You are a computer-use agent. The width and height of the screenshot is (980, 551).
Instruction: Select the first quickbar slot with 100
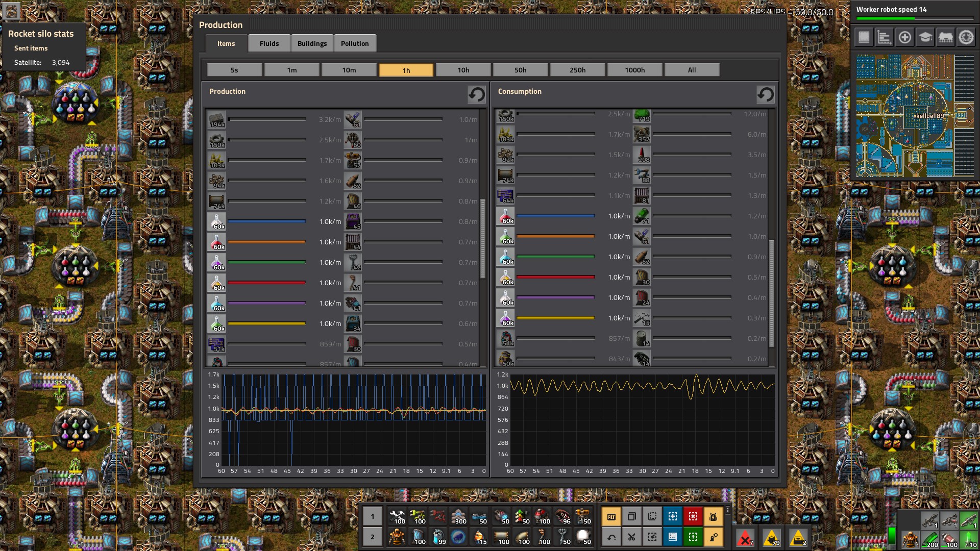(397, 516)
